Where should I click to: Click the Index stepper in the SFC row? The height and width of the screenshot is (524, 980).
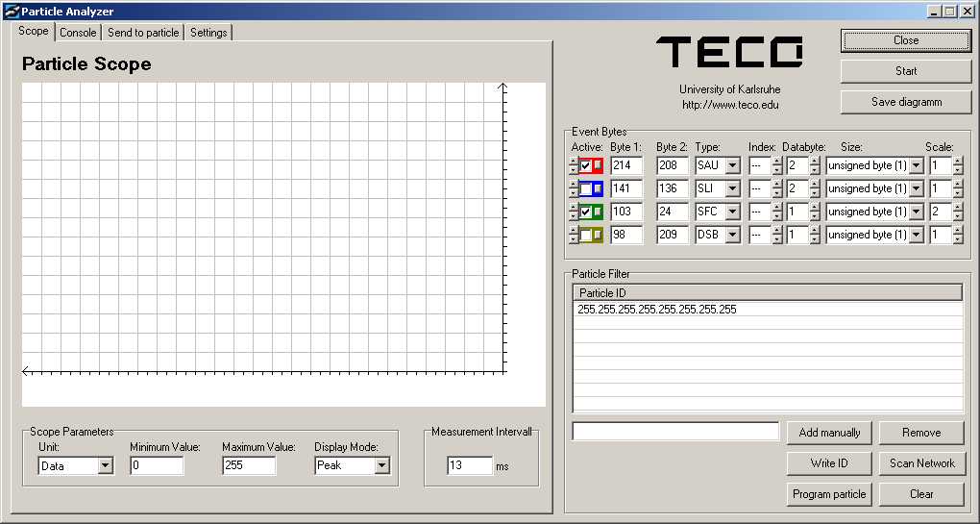[x=777, y=212]
